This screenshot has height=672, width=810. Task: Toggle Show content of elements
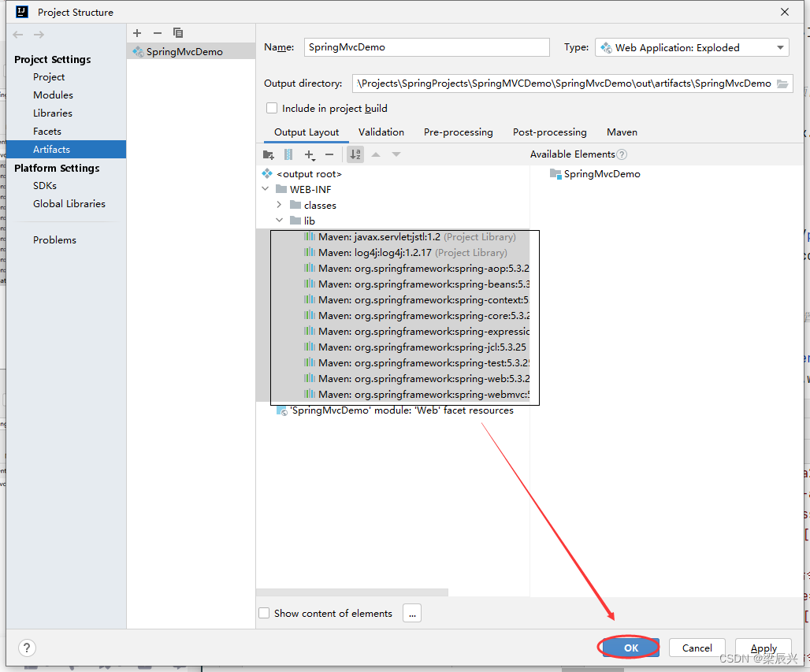click(x=264, y=613)
